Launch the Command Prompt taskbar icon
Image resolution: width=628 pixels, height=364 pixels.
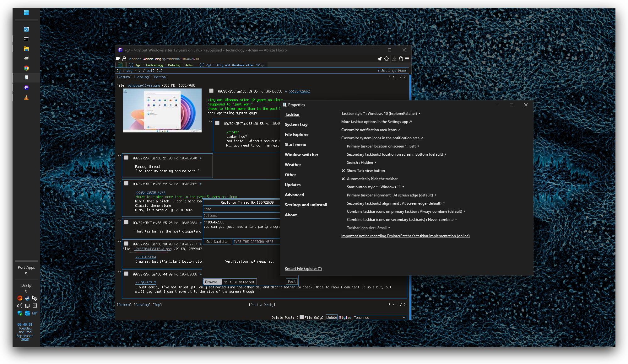pyautogui.click(x=26, y=39)
